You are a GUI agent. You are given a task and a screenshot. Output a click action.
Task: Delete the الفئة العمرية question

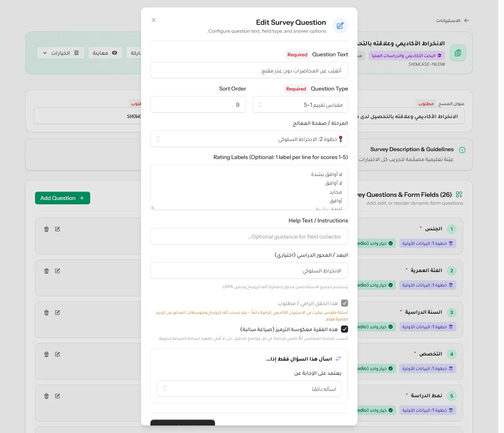pos(46,271)
